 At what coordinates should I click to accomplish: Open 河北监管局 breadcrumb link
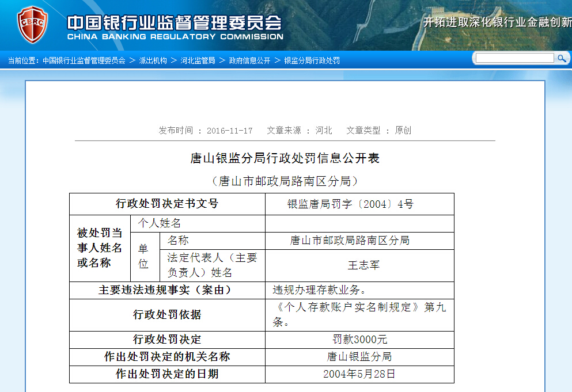198,60
